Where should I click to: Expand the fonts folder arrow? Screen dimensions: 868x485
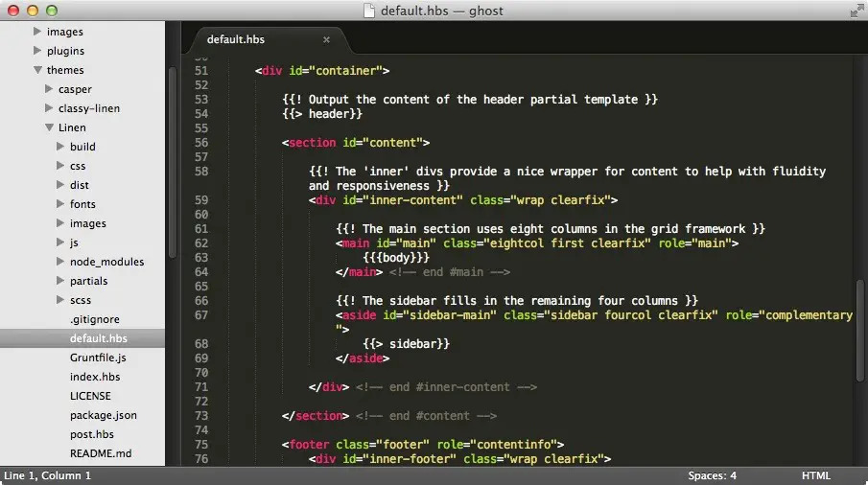pos(60,203)
